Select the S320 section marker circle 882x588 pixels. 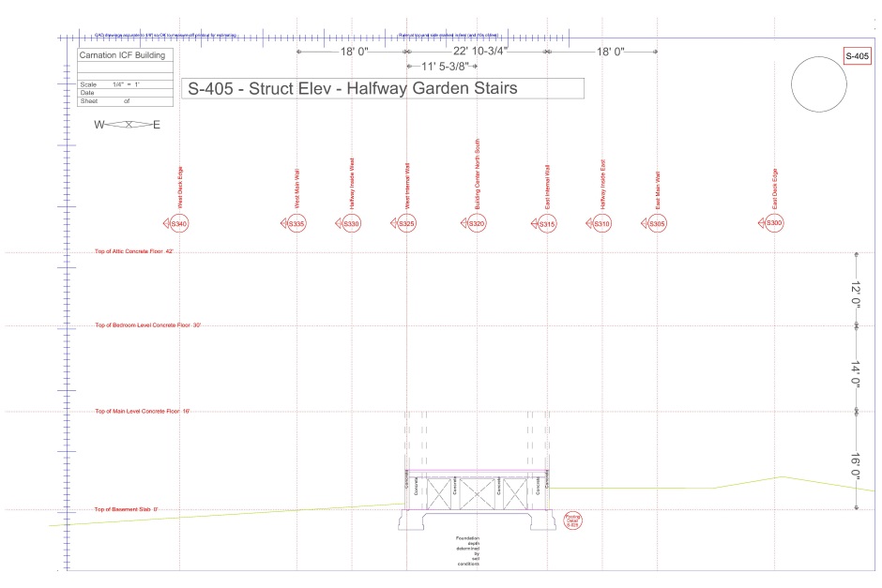pos(477,224)
